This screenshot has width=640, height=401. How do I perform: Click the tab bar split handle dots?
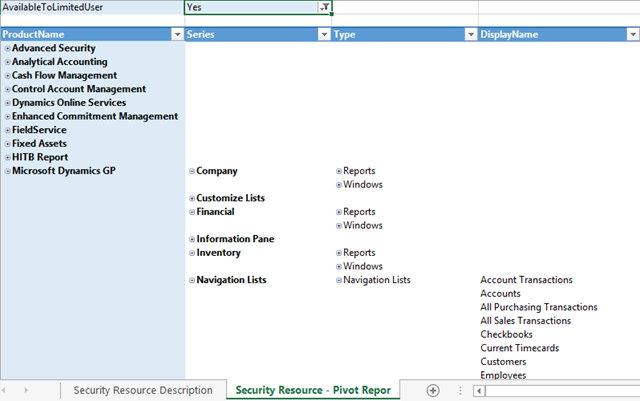460,391
